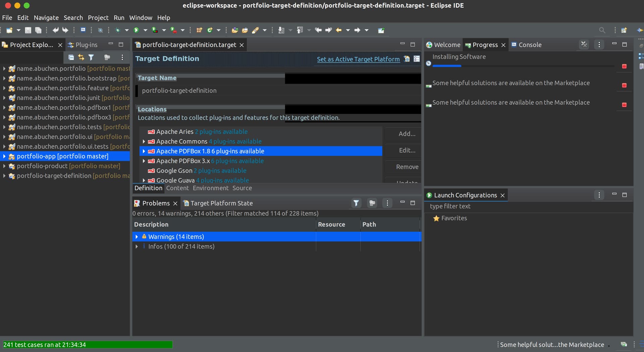Click the Edit... location button
Viewport: 644px width, 352px height.
[x=403, y=150]
